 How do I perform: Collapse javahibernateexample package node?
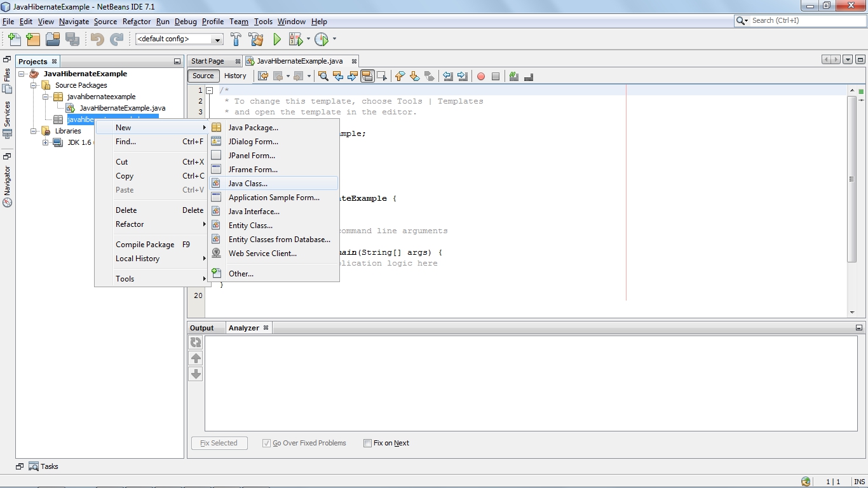tap(46, 97)
